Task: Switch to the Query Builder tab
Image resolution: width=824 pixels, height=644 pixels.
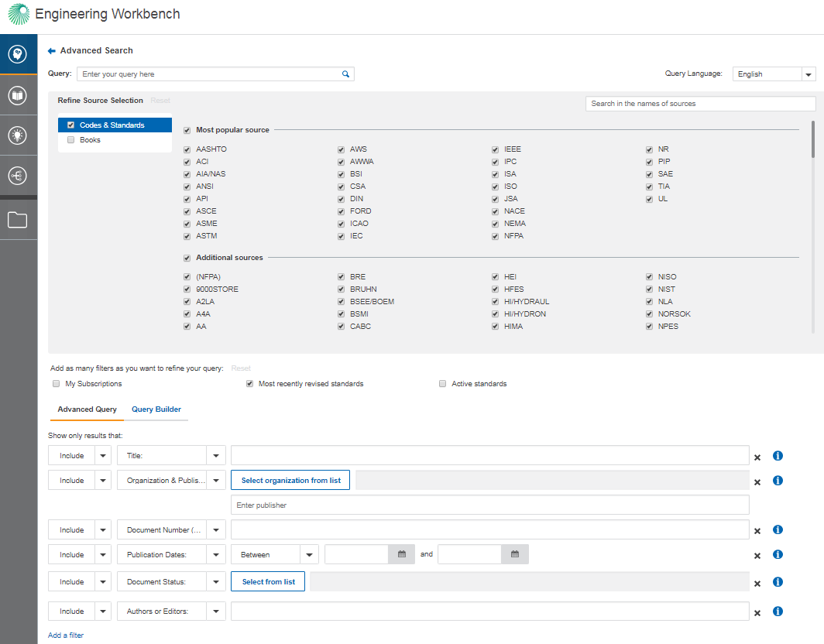Action: coord(156,409)
